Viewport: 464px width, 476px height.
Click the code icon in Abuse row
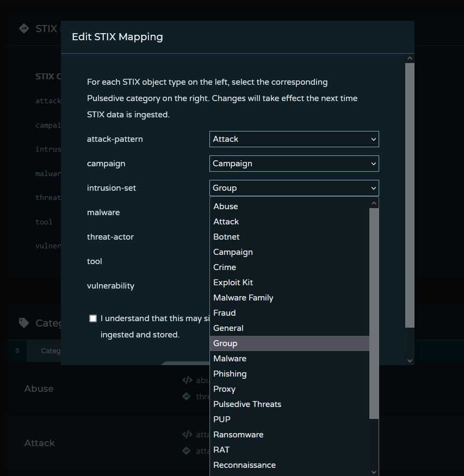click(187, 380)
